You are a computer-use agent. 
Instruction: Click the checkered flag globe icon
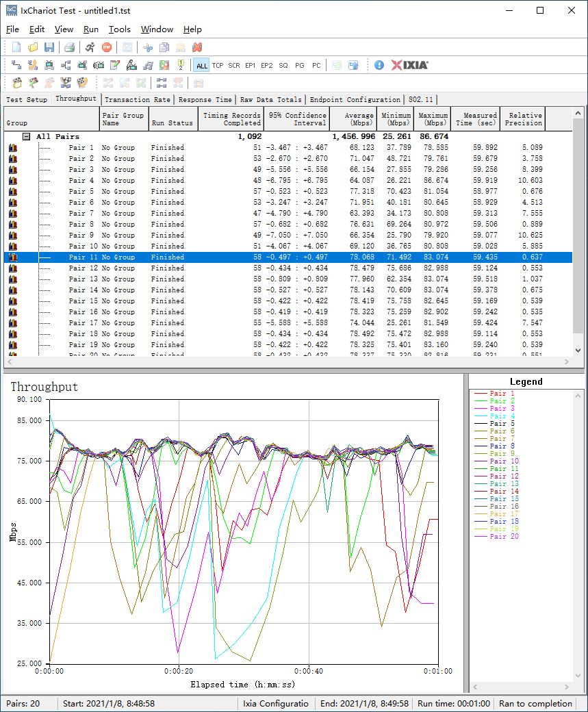point(82,83)
